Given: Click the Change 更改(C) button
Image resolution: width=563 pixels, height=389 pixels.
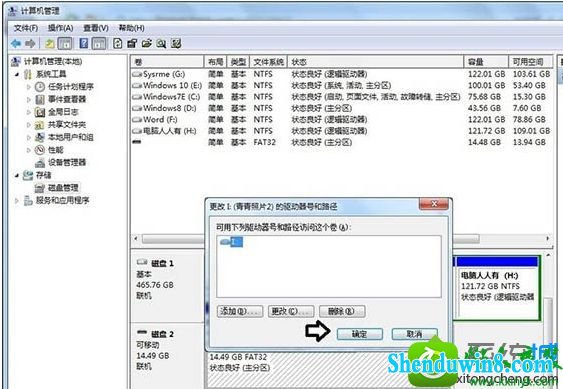Looking at the screenshot, I should (x=291, y=311).
